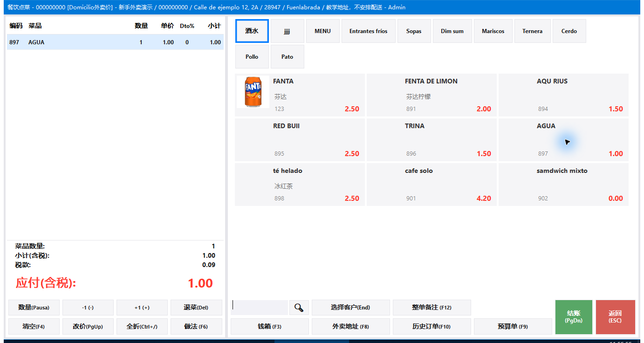
Task: Print pre-bill with 预算单 (F9)
Action: pos(513,327)
